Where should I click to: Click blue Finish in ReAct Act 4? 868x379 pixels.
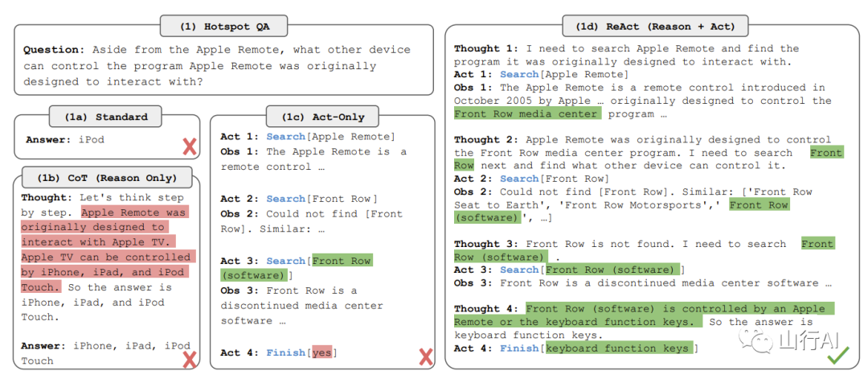[519, 348]
